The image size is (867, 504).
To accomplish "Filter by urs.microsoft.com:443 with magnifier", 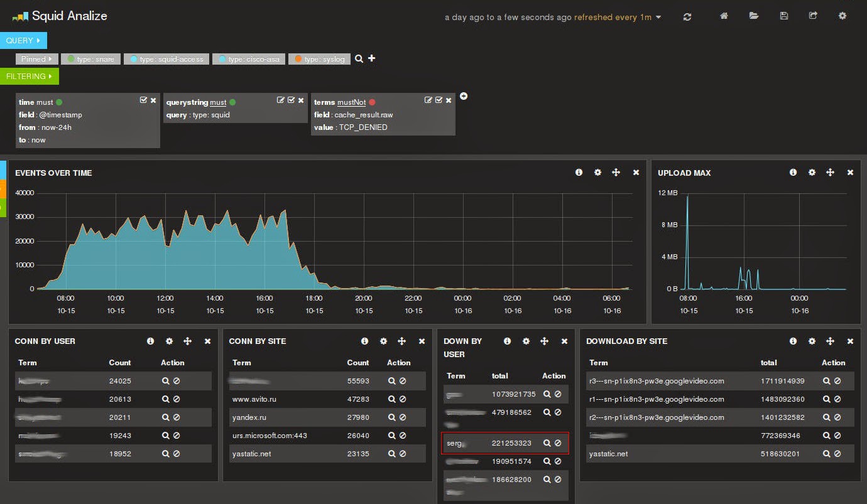I will click(x=392, y=435).
